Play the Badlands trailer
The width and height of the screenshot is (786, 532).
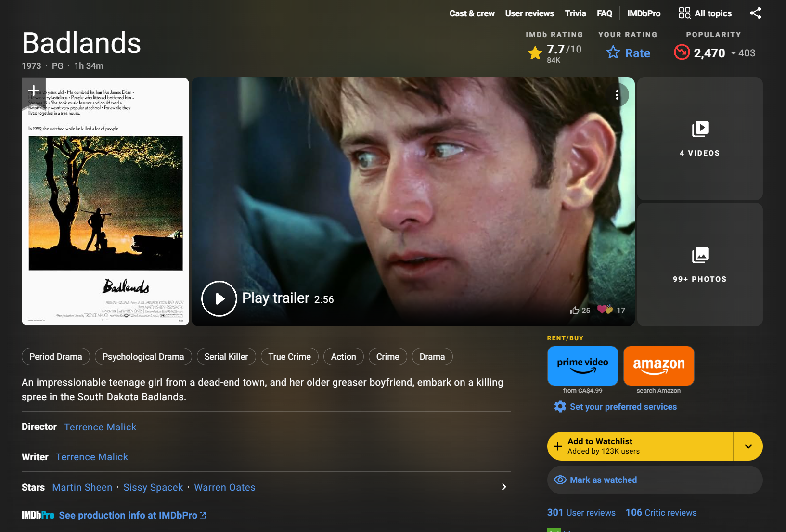click(x=219, y=298)
